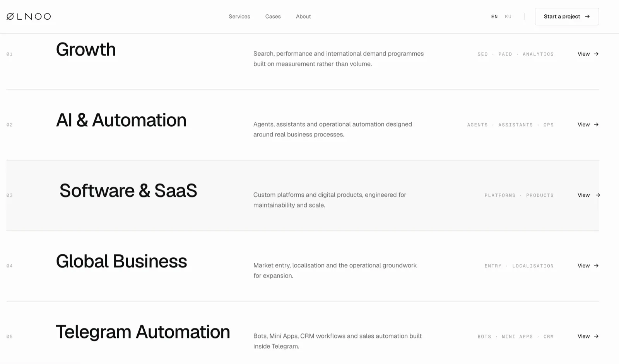
Task: Click the row number 04
Action: [10, 266]
